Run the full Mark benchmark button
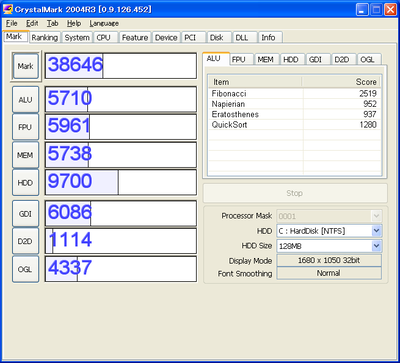The image size is (400, 363). click(26, 66)
